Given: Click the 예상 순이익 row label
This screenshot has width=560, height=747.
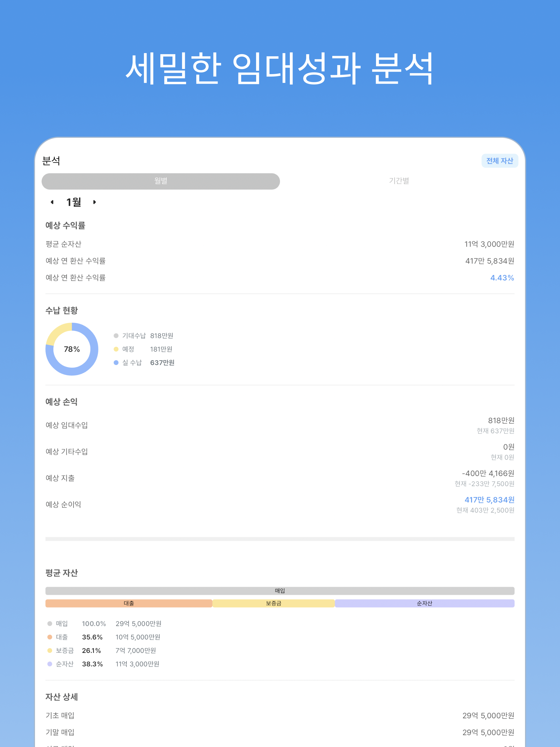Looking at the screenshot, I should (63, 504).
